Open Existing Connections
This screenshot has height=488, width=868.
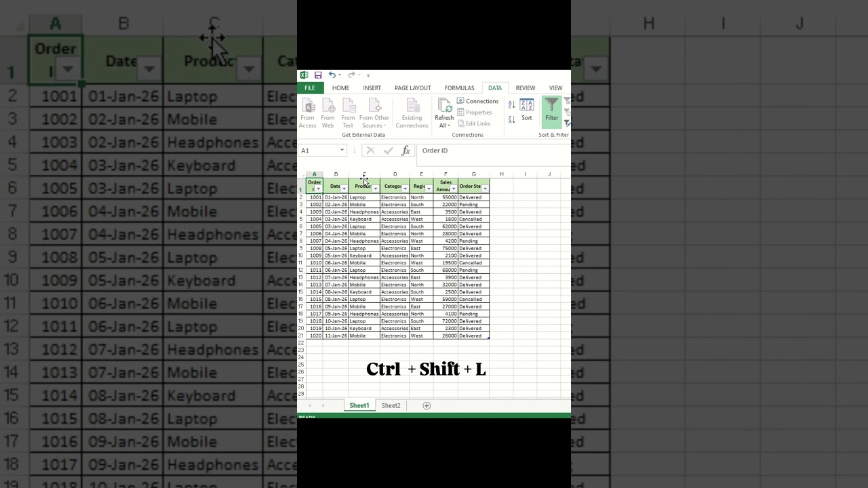pyautogui.click(x=412, y=113)
